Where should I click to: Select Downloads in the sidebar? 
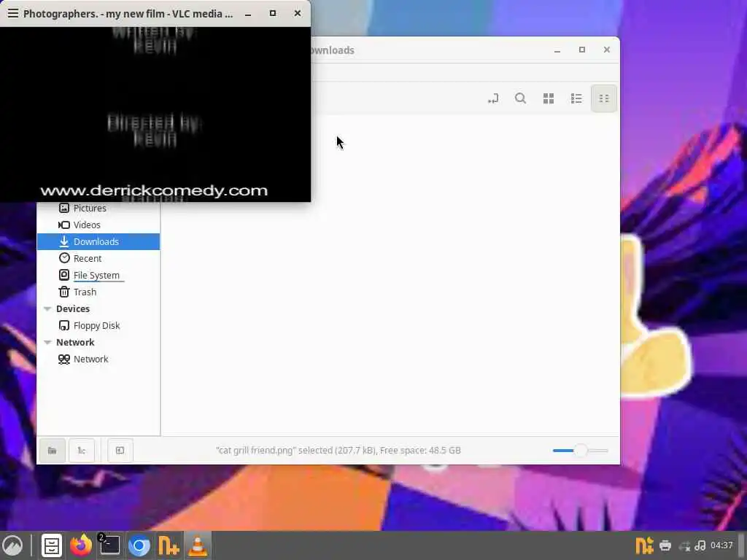[98, 241]
